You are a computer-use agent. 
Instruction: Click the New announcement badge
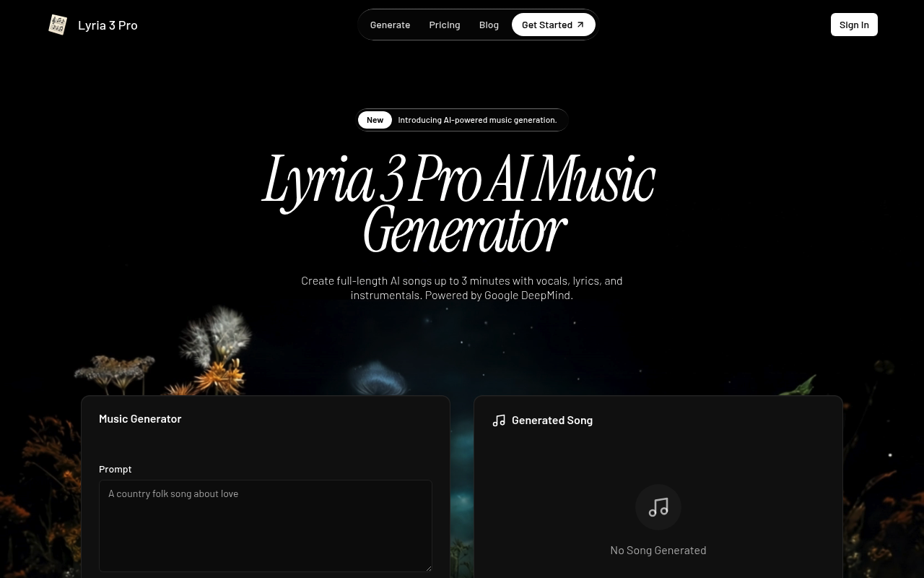point(375,119)
